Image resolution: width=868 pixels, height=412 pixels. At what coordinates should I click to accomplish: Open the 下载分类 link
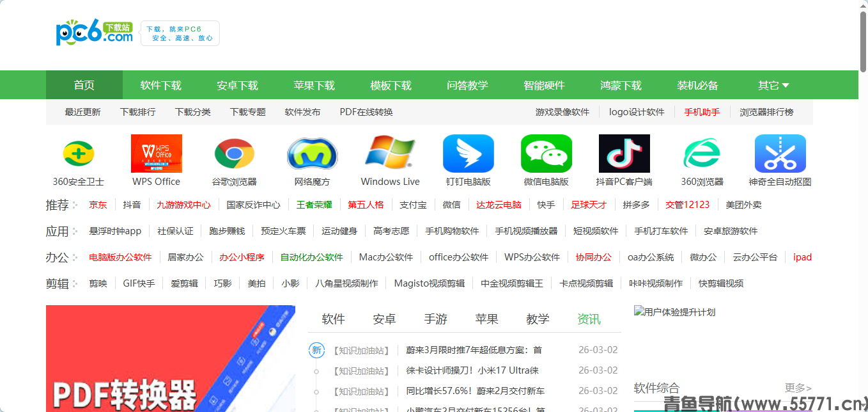[193, 112]
